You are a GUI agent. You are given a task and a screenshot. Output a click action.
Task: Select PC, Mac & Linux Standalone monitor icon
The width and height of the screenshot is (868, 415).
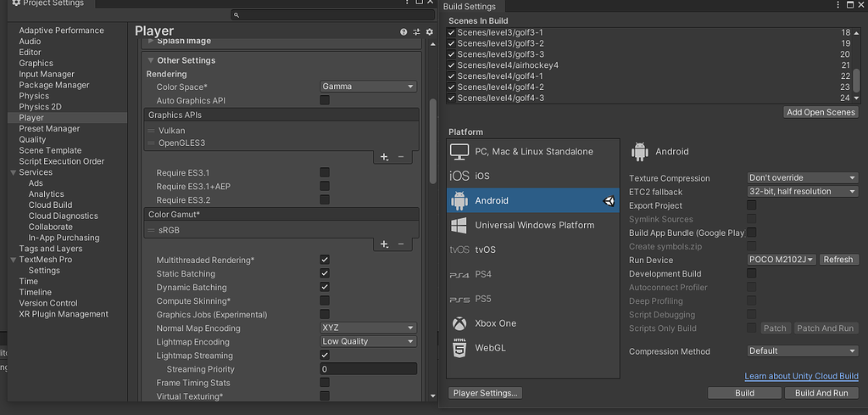click(x=459, y=152)
